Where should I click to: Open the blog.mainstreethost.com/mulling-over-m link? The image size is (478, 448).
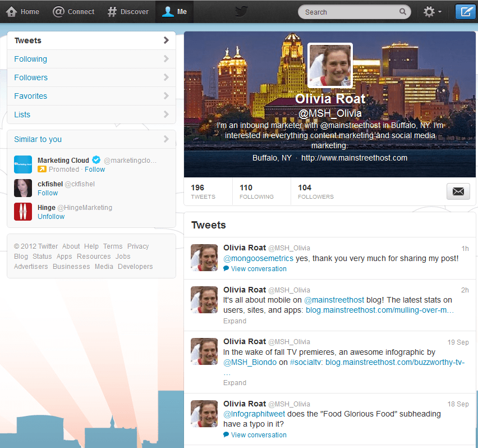(x=380, y=310)
